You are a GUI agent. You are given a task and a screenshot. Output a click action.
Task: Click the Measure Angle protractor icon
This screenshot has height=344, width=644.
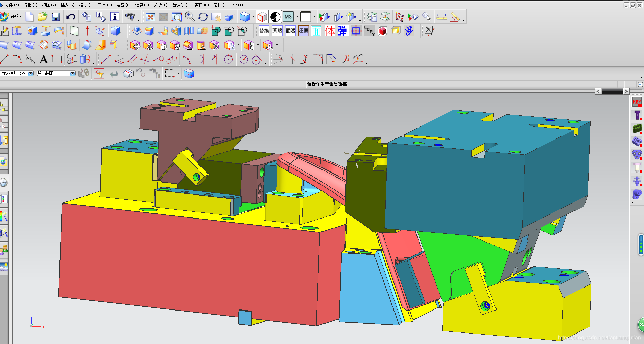pyautogui.click(x=455, y=17)
